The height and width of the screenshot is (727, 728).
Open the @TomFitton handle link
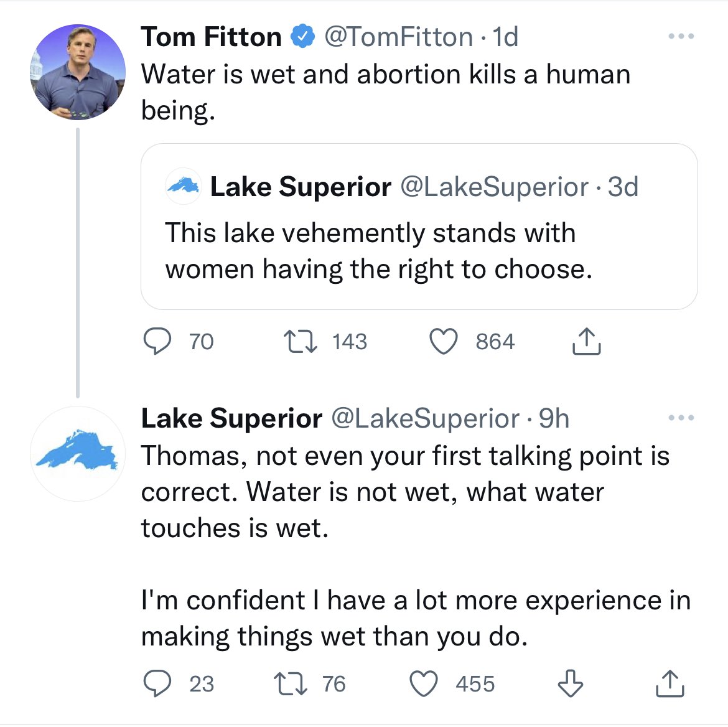(x=398, y=37)
